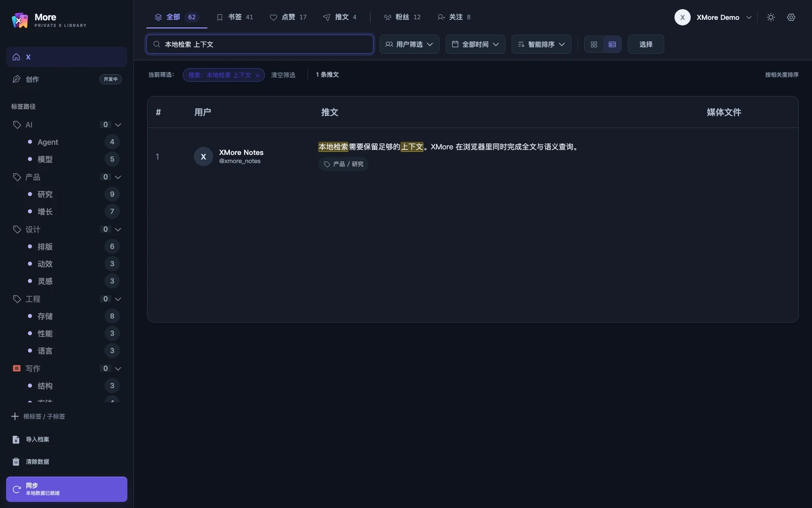The width and height of the screenshot is (812, 508).
Task: Click the 推文 column header
Action: (x=330, y=112)
